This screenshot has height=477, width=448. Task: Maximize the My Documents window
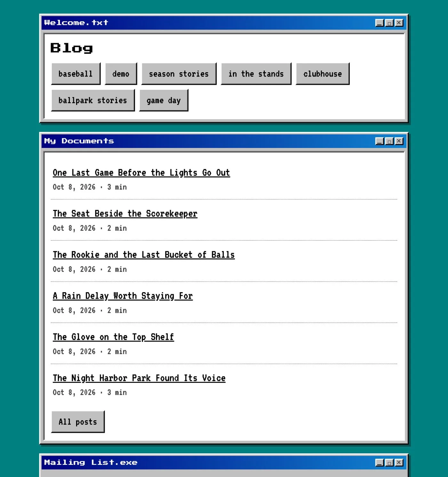pos(389,141)
